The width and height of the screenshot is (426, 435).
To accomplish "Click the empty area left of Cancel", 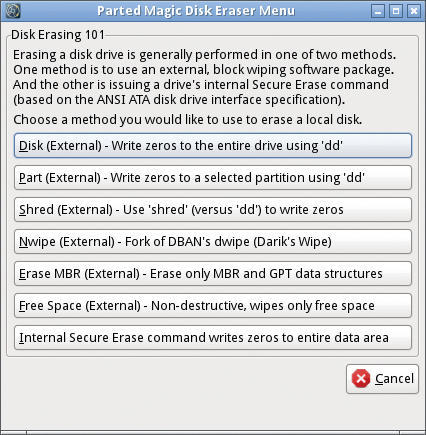I will [x=173, y=379].
